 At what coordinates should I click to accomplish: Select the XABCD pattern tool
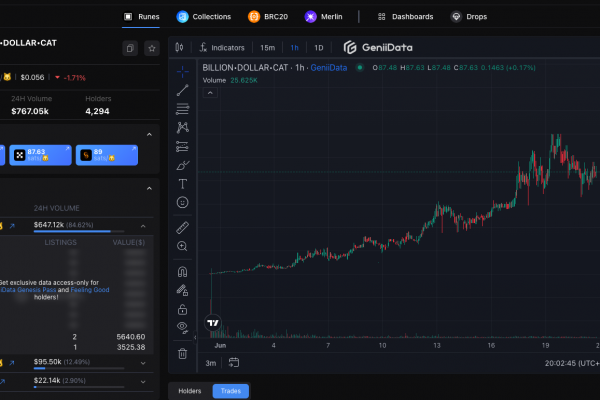pyautogui.click(x=183, y=127)
